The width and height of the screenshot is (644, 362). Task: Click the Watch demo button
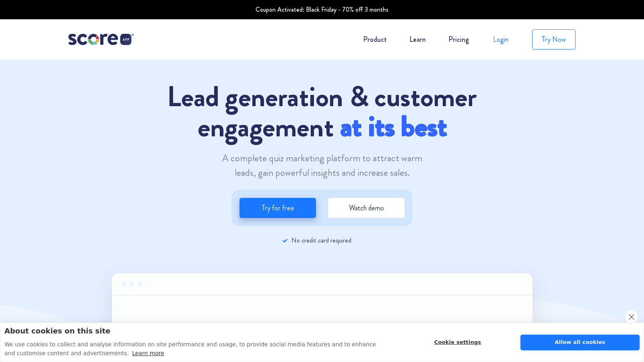click(x=366, y=208)
